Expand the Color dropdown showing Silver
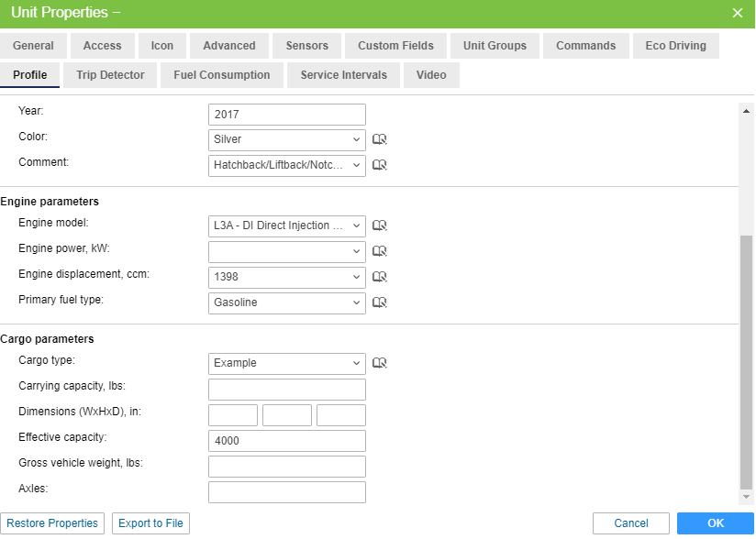Image resolution: width=756 pixels, height=539 pixels. coord(286,140)
